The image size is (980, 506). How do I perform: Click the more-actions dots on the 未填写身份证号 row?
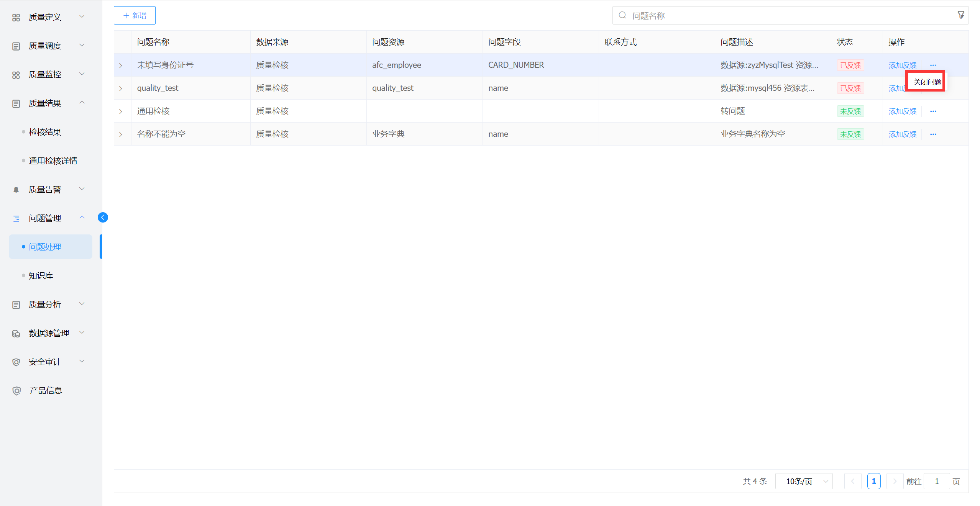pyautogui.click(x=933, y=66)
